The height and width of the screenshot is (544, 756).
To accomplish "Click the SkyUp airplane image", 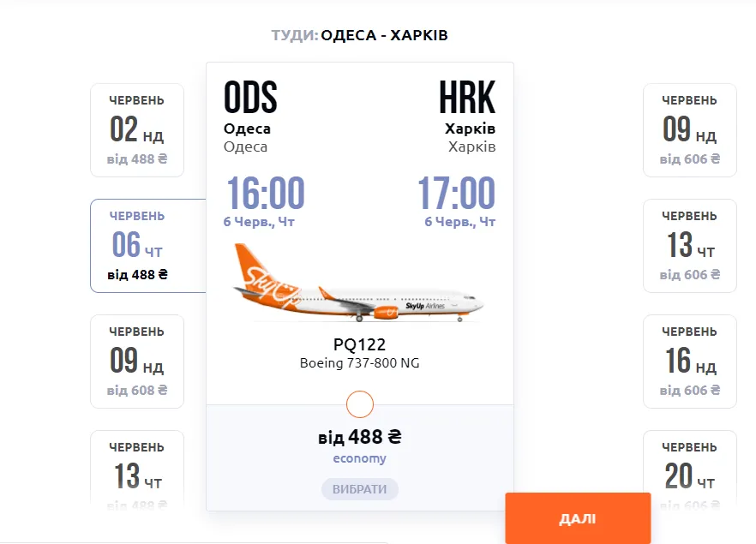I will point(358,284).
